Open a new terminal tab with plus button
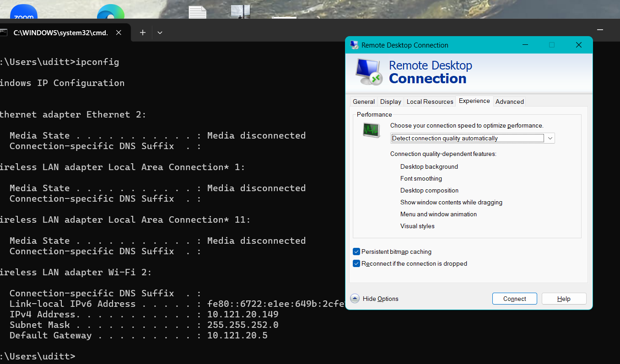 tap(143, 32)
